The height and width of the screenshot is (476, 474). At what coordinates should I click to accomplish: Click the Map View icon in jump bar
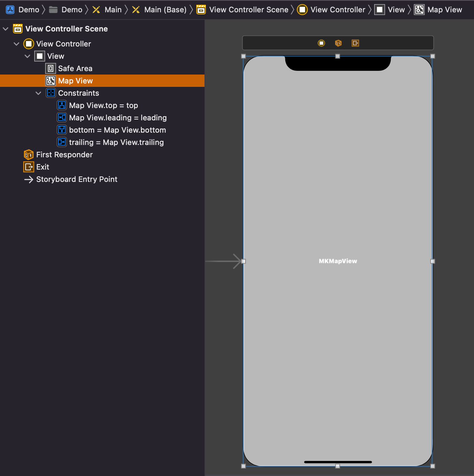(419, 9)
